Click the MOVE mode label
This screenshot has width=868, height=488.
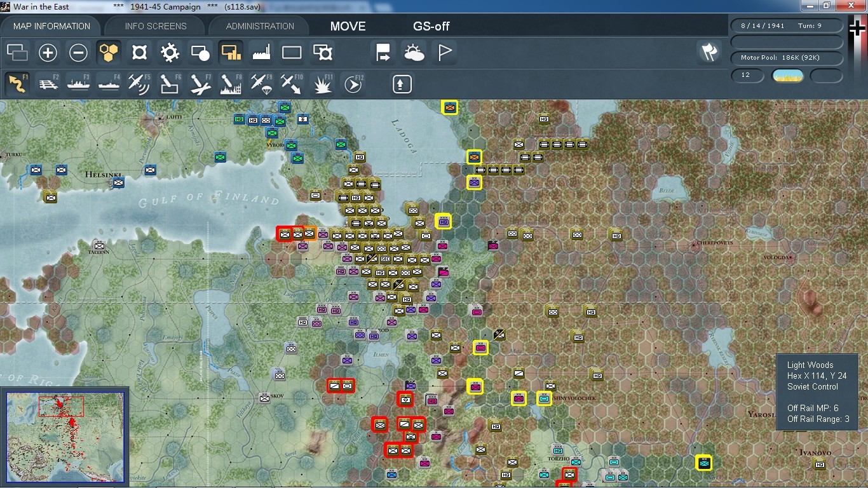(x=348, y=27)
